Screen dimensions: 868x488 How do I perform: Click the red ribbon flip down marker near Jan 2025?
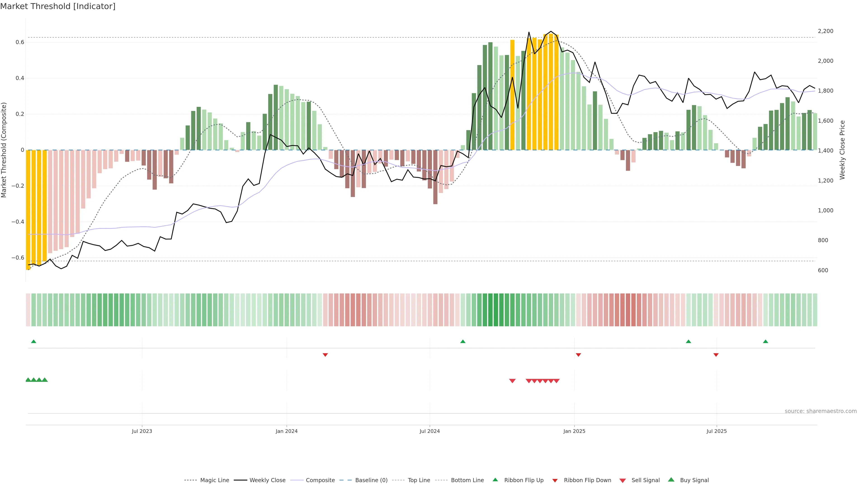point(578,355)
